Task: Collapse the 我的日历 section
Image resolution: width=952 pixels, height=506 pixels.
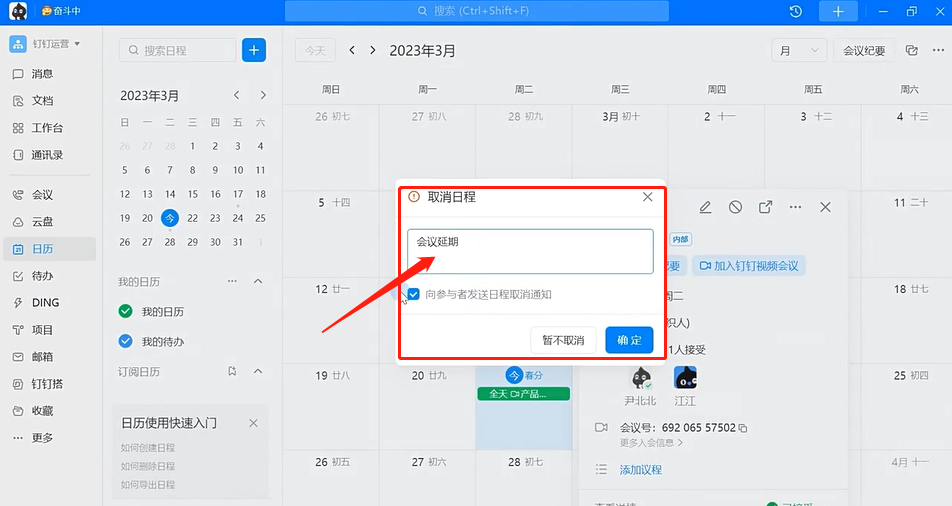Action: click(258, 281)
